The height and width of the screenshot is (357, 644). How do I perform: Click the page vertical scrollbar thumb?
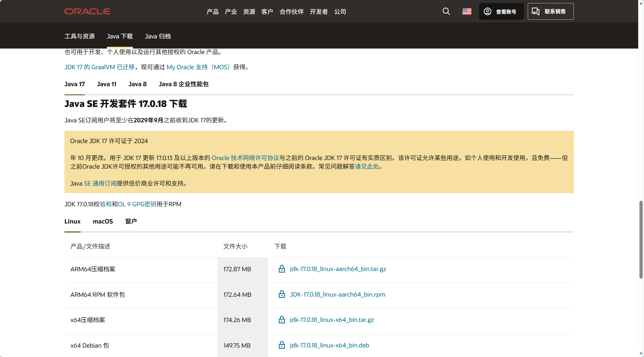click(x=641, y=240)
